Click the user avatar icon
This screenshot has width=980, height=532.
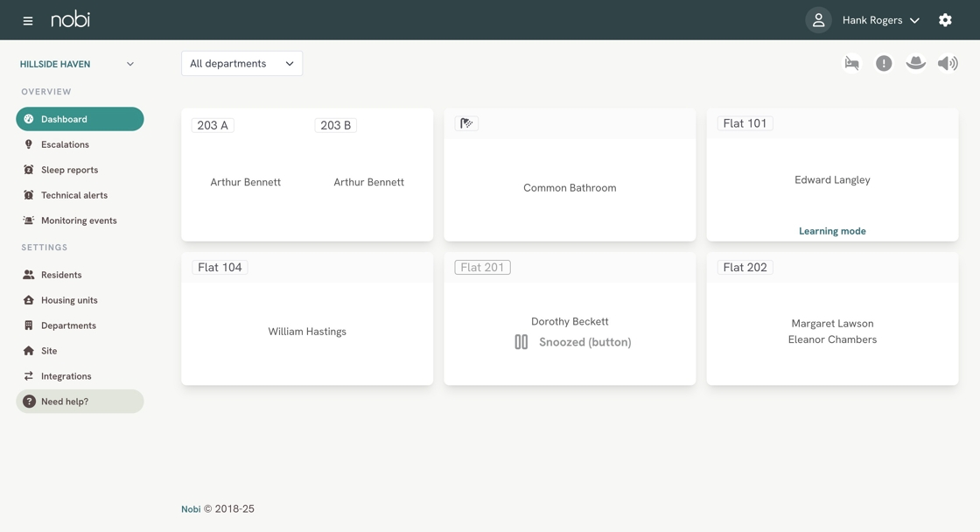pyautogui.click(x=818, y=20)
